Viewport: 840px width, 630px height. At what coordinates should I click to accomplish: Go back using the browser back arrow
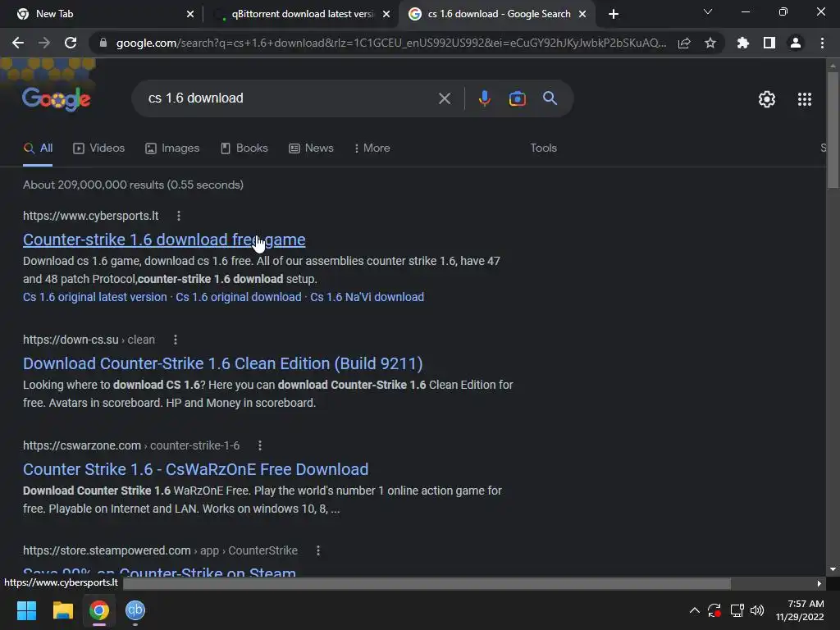click(18, 43)
